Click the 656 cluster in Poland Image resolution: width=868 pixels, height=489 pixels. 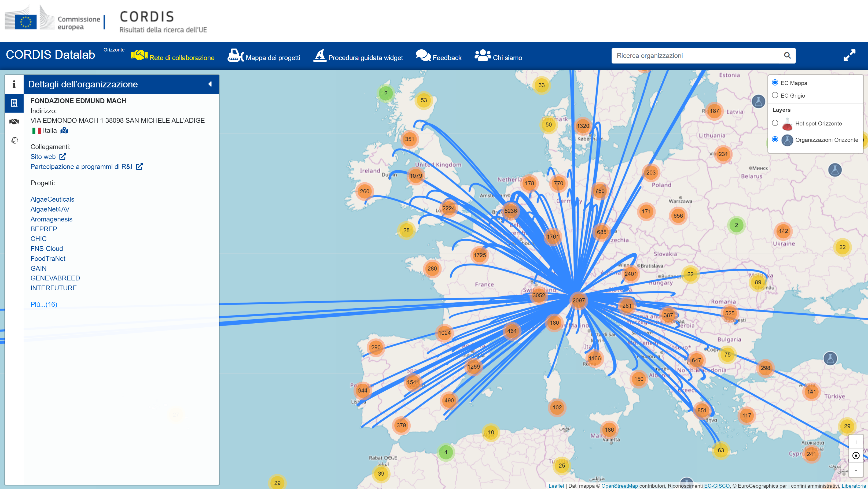pos(678,216)
